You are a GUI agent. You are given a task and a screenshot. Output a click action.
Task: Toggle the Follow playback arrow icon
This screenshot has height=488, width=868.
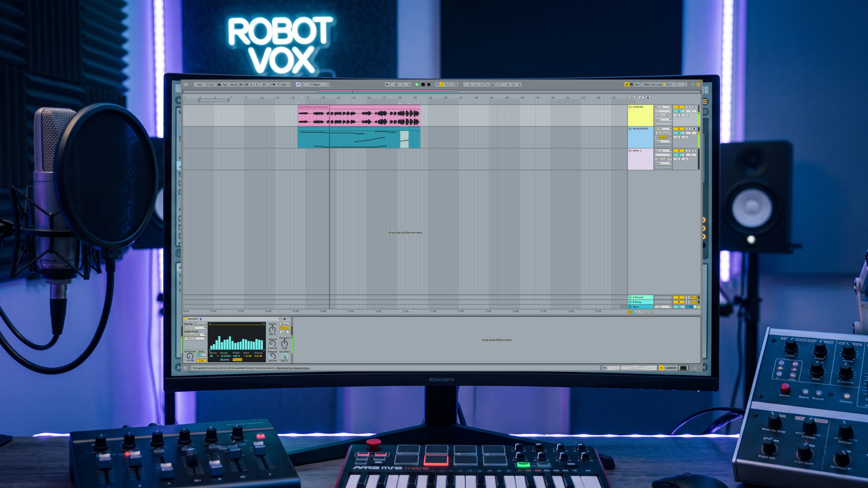[387, 84]
